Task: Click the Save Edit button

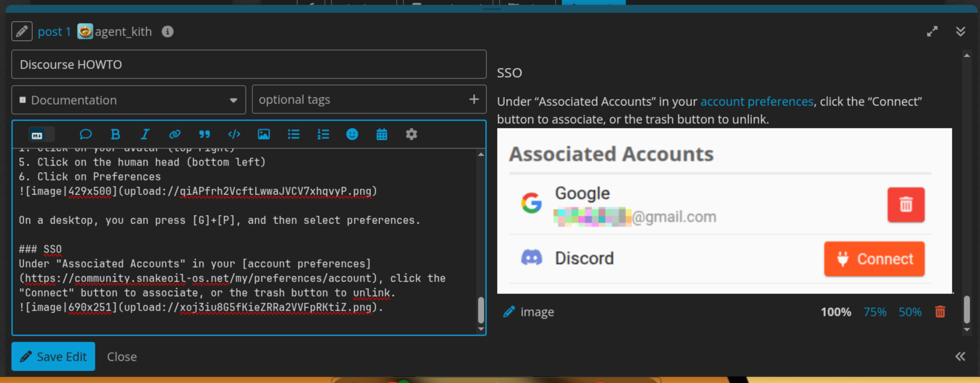Action: coord(53,357)
